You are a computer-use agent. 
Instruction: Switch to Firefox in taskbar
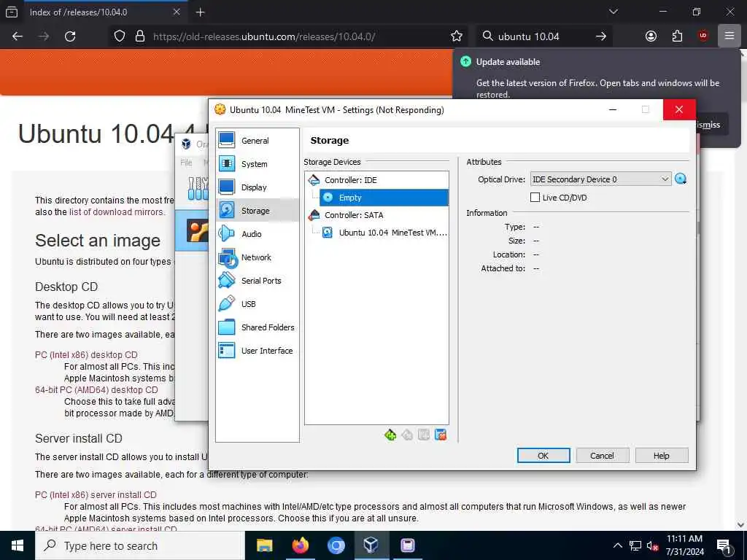[x=300, y=545]
